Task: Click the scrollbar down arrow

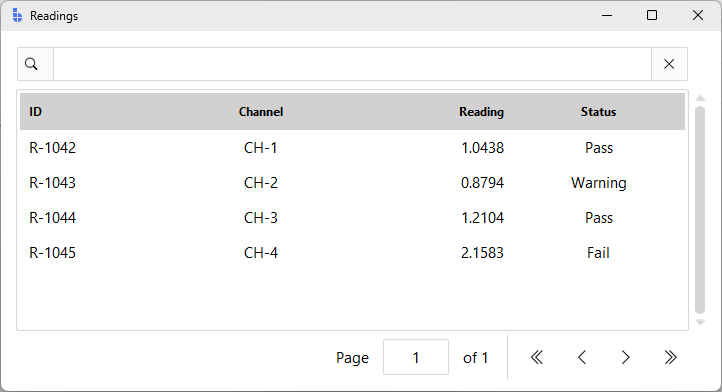Action: pos(700,322)
